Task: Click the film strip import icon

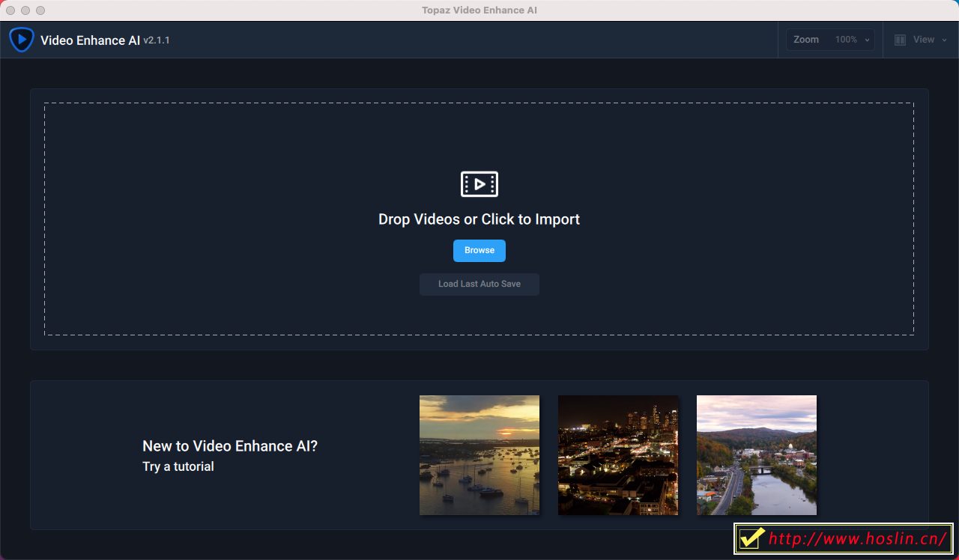Action: (x=479, y=183)
